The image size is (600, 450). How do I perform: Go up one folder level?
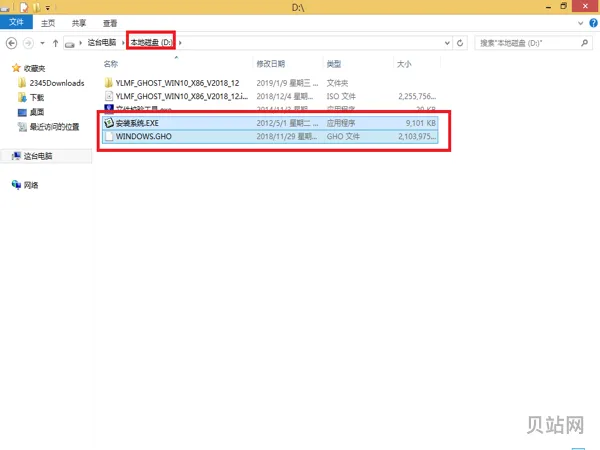(x=55, y=43)
